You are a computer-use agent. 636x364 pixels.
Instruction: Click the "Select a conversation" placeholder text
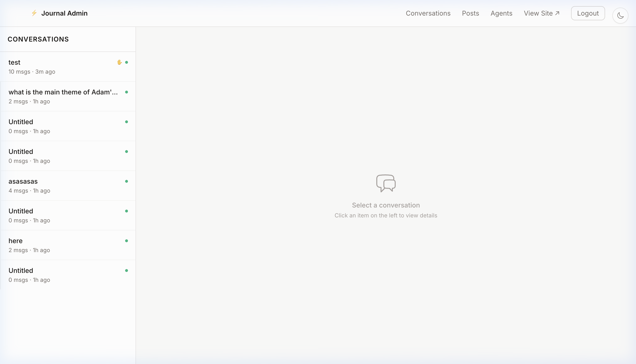coord(386,205)
